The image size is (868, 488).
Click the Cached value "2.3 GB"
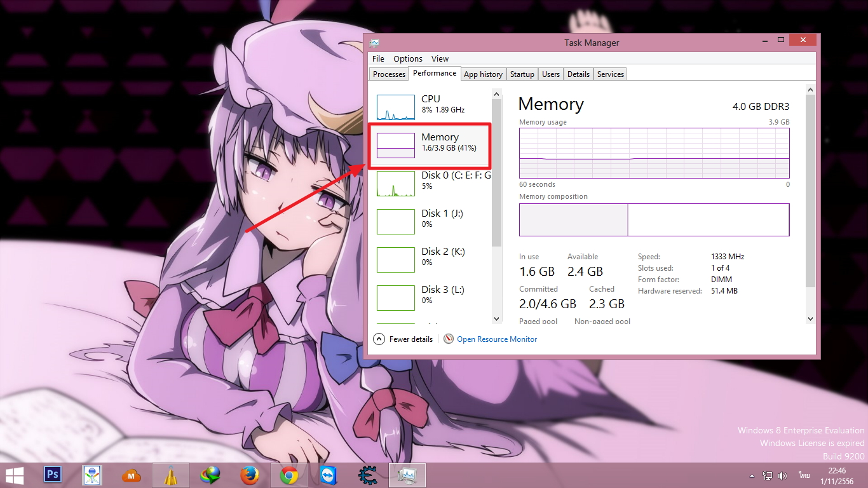[607, 304]
